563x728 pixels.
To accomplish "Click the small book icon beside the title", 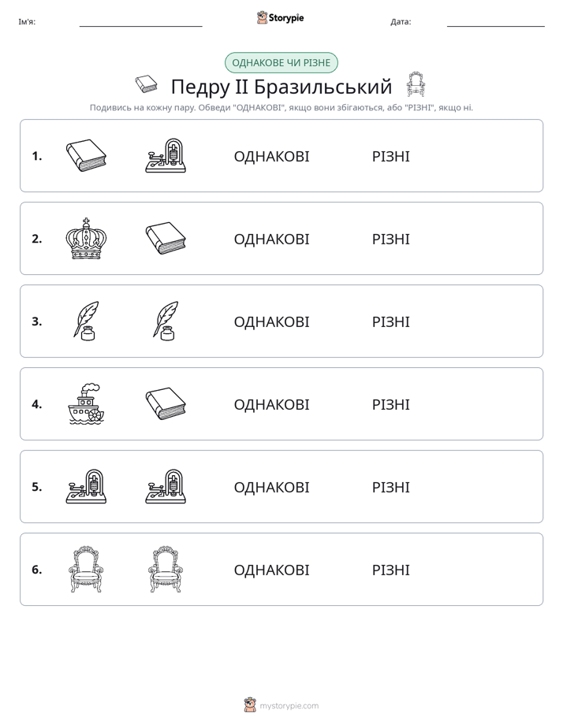I will [x=147, y=84].
